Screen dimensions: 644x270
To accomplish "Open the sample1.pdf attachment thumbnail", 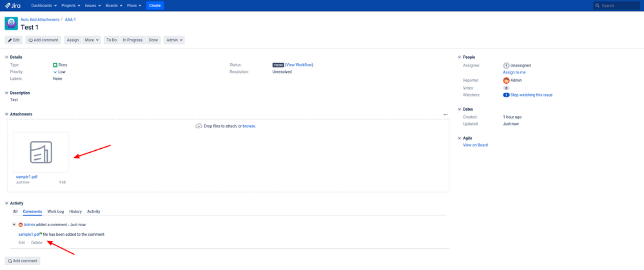I will [x=41, y=152].
